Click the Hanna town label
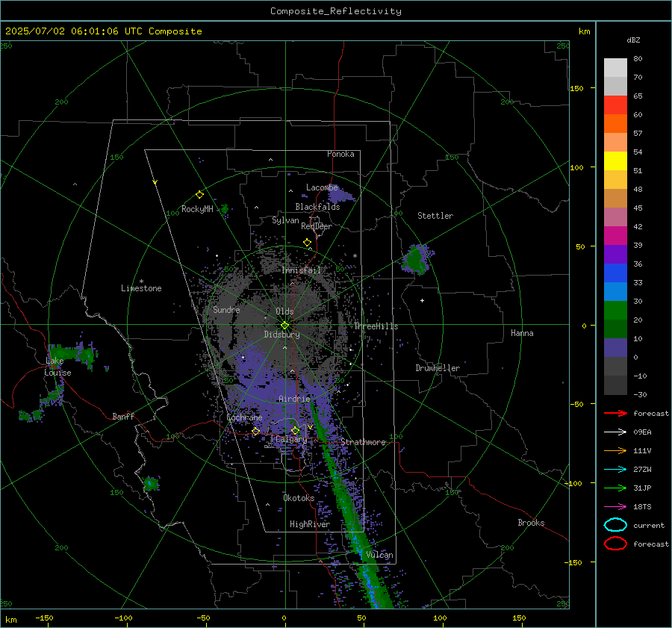The image size is (672, 628). (x=522, y=333)
